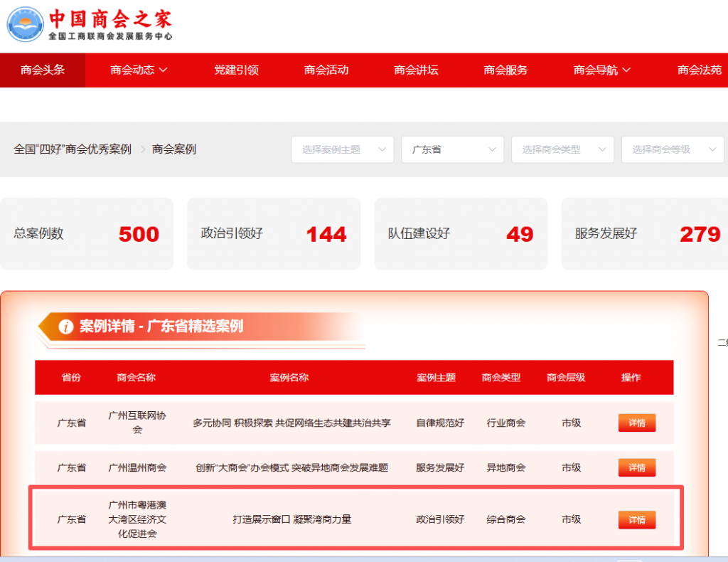Open the 商会活动 navigation item
Screen dimensions: 728x562
point(326,70)
